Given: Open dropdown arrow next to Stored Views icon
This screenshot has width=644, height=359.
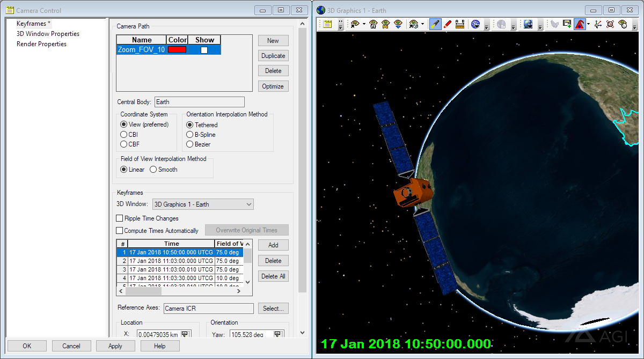Looking at the screenshot, I should [422, 24].
